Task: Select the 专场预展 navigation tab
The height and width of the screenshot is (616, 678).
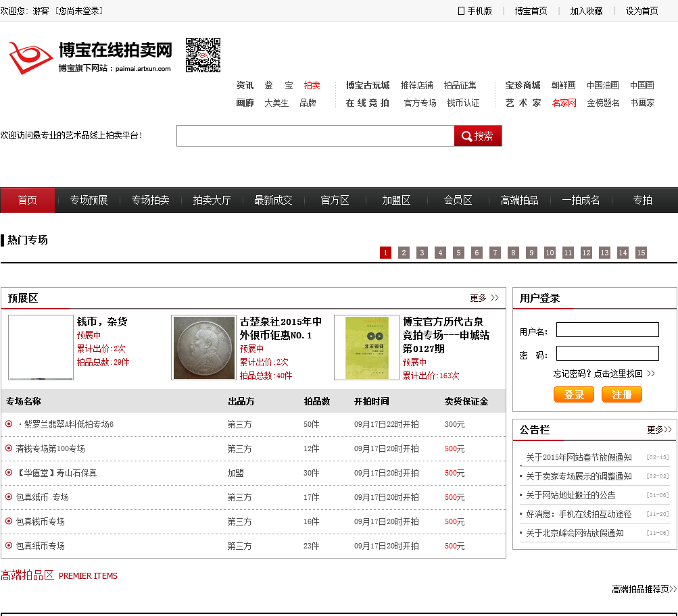Action: pos(89,200)
